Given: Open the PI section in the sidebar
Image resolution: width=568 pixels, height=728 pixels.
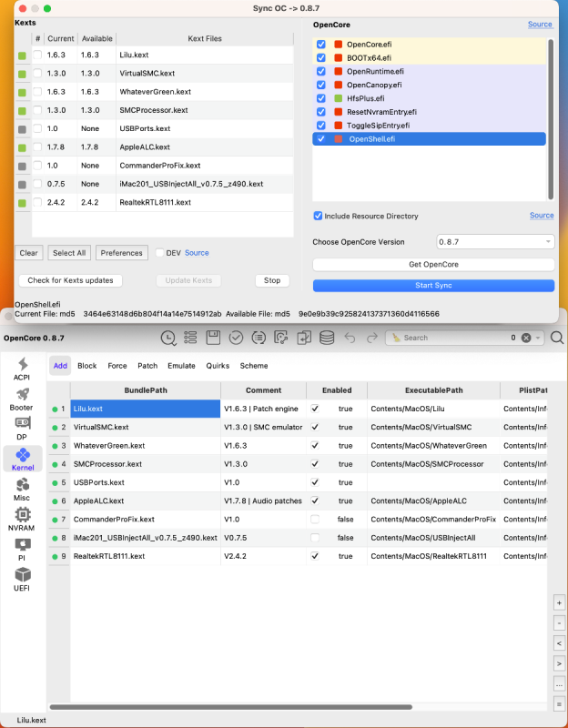Looking at the screenshot, I should [22, 550].
